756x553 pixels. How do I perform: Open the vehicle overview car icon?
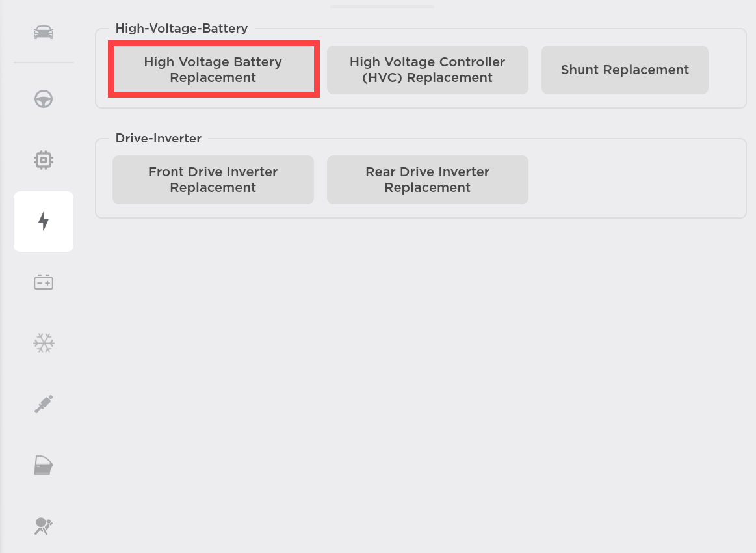[x=44, y=32]
